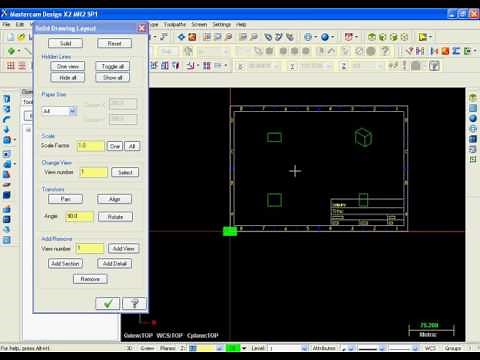Image resolution: width=480 pixels, height=360 pixels.
Task: Click the red-framed toolbar icon with dropdown
Action: (x=349, y=37)
